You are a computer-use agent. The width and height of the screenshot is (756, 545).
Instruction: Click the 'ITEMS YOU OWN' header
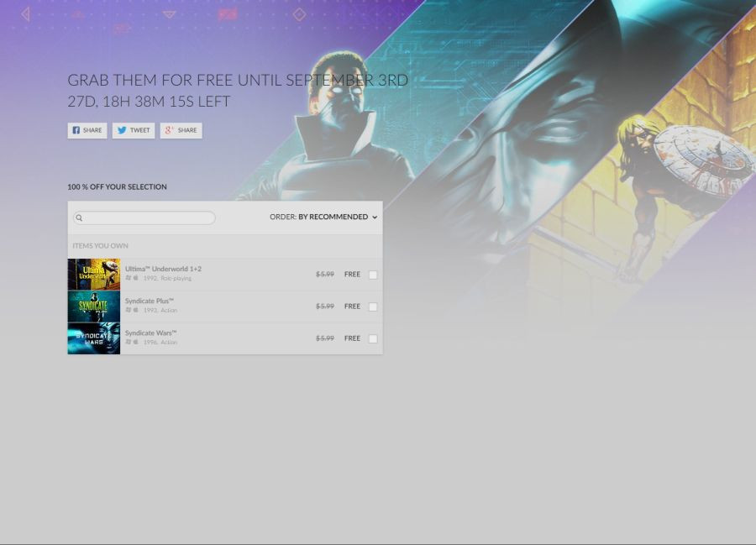tap(100, 246)
